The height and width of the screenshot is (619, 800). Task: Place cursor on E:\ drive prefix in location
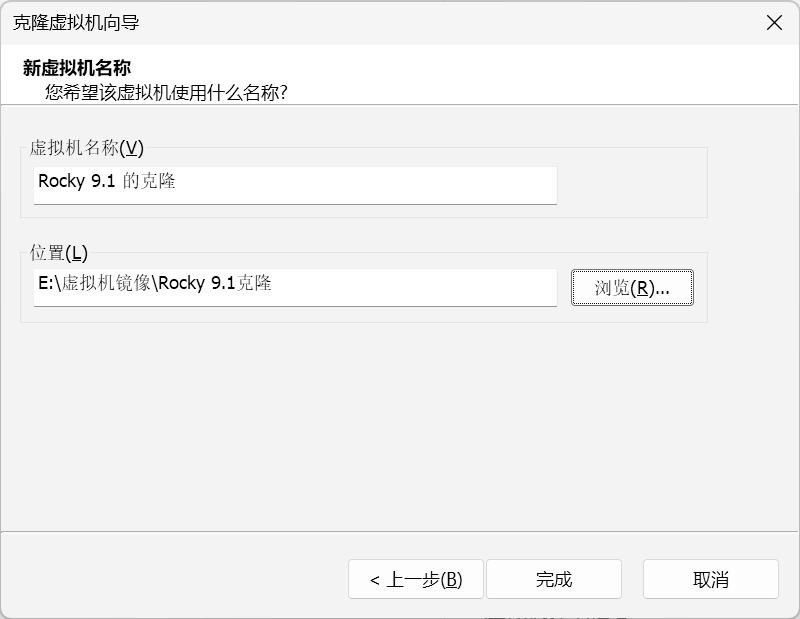click(x=48, y=284)
